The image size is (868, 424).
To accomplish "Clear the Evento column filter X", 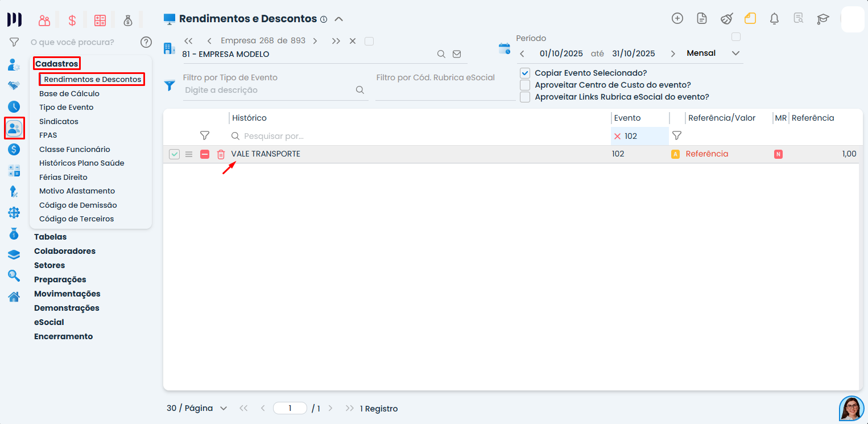I will 617,137.
